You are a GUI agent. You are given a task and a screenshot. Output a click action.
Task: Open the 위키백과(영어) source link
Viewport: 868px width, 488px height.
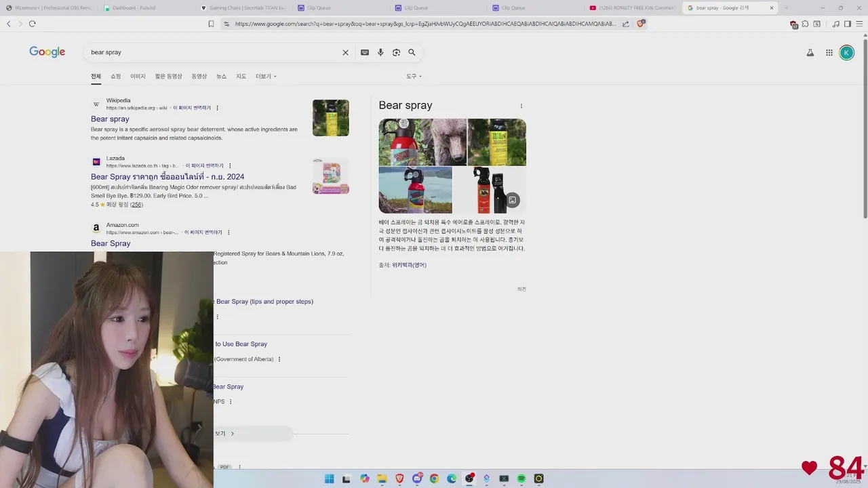click(409, 265)
